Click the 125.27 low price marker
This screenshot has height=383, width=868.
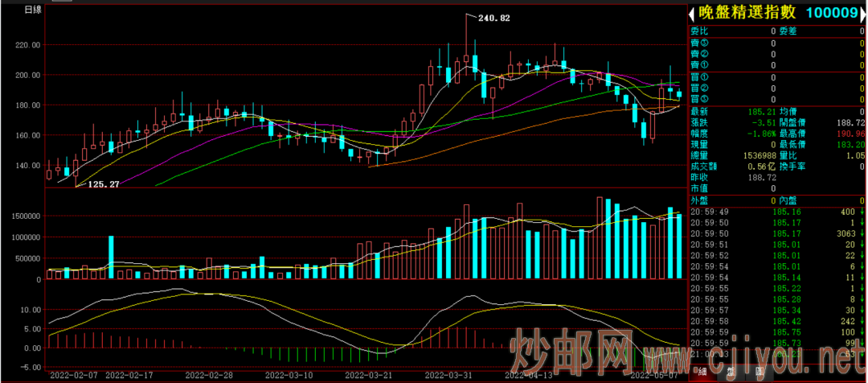[103, 184]
